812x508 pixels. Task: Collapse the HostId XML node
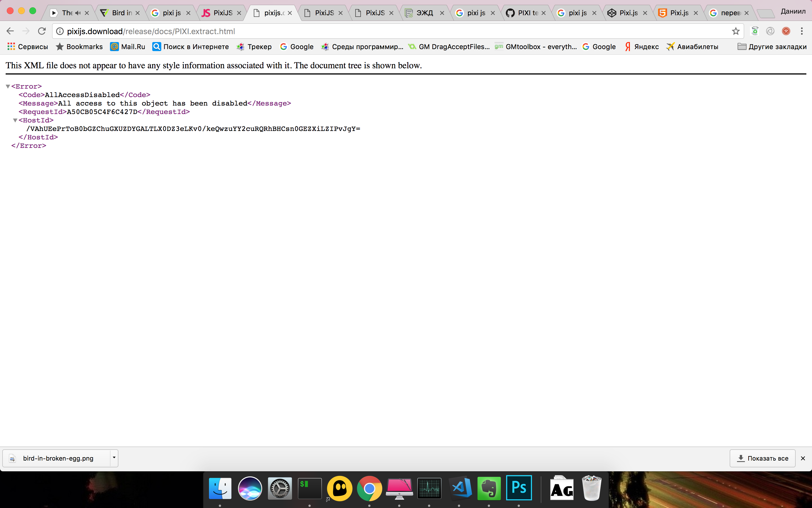point(15,120)
